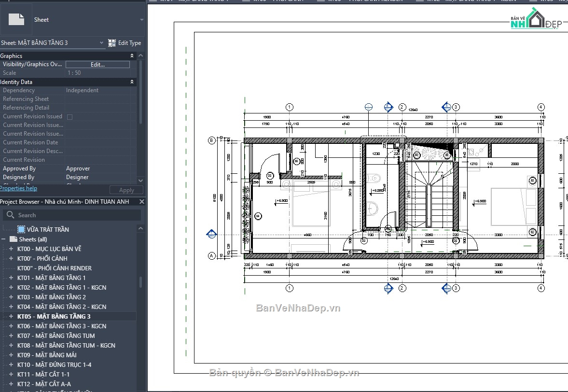
Task: Click door tag D2 in left bedroom
Action: pos(269,176)
